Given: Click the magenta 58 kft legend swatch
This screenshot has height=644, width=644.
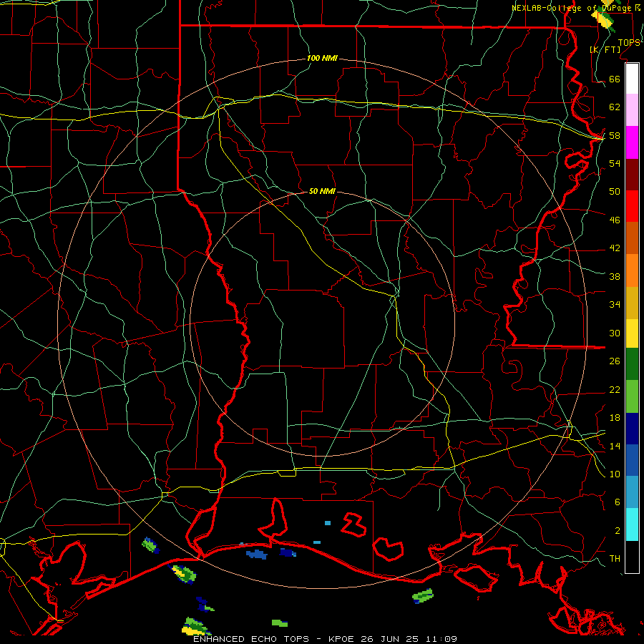Looking at the screenshot, I should point(632,142).
